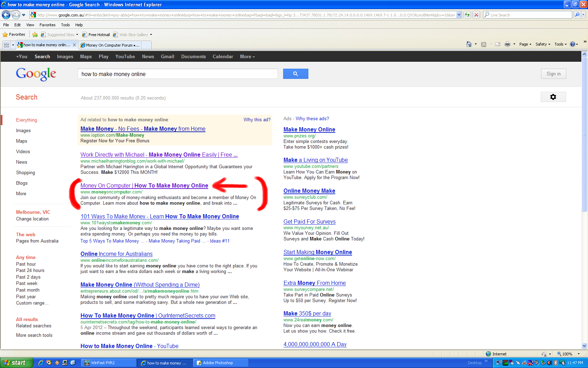Click More search tools link
This screenshot has width=588, height=368.
pos(34,335)
